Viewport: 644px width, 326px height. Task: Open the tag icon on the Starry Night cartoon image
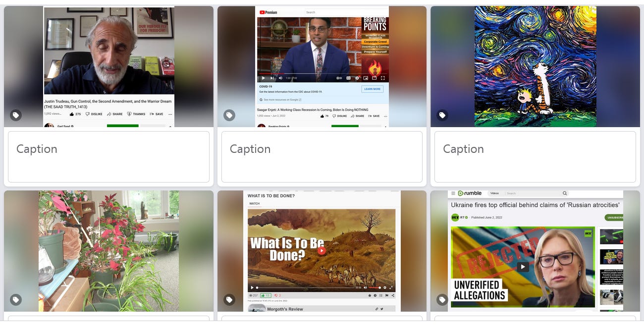tap(442, 115)
